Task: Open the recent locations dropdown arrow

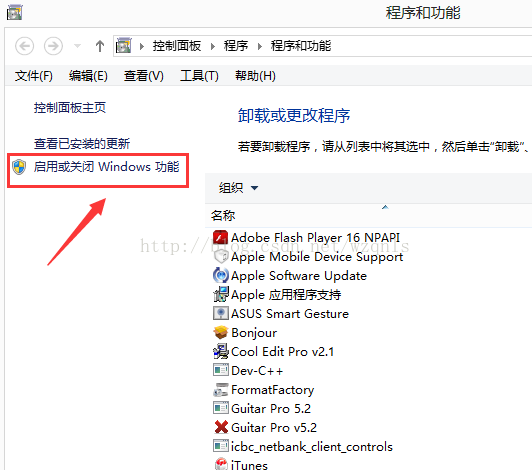Action: pyautogui.click(x=77, y=46)
